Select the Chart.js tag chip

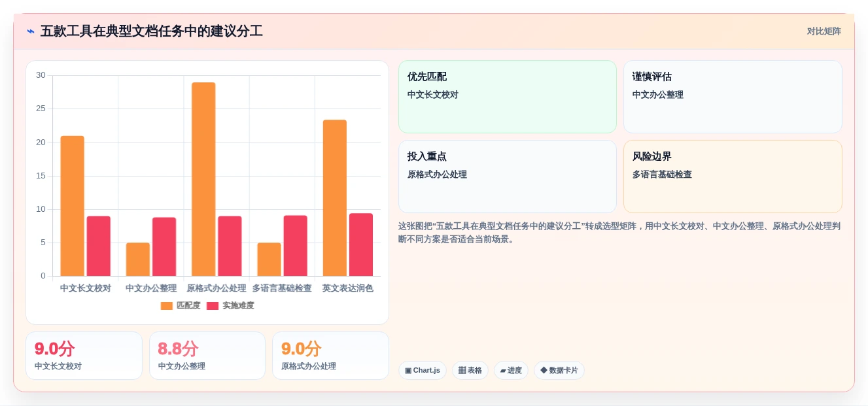click(x=423, y=370)
